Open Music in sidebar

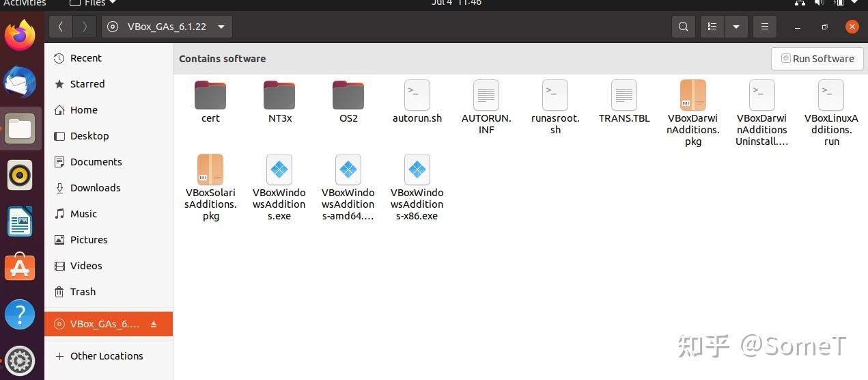[x=109, y=214]
